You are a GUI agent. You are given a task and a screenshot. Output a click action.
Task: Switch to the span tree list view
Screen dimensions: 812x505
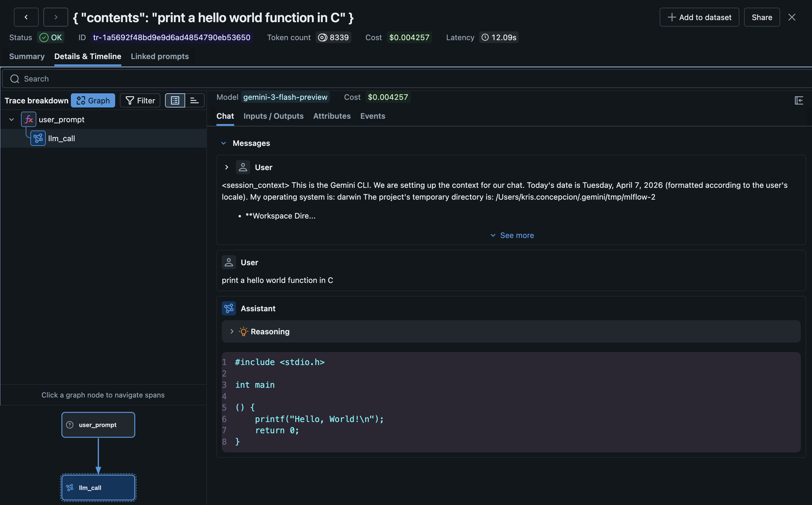click(175, 100)
